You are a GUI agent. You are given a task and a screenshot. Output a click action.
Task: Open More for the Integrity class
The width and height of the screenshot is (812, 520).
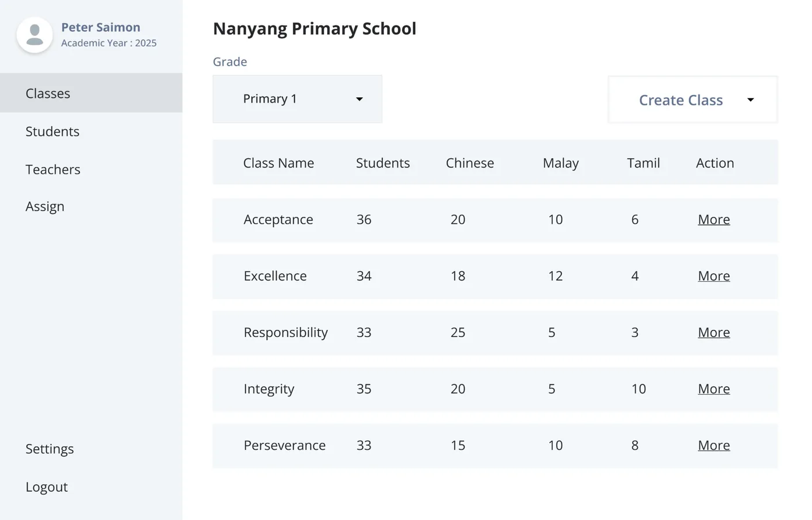[714, 389]
